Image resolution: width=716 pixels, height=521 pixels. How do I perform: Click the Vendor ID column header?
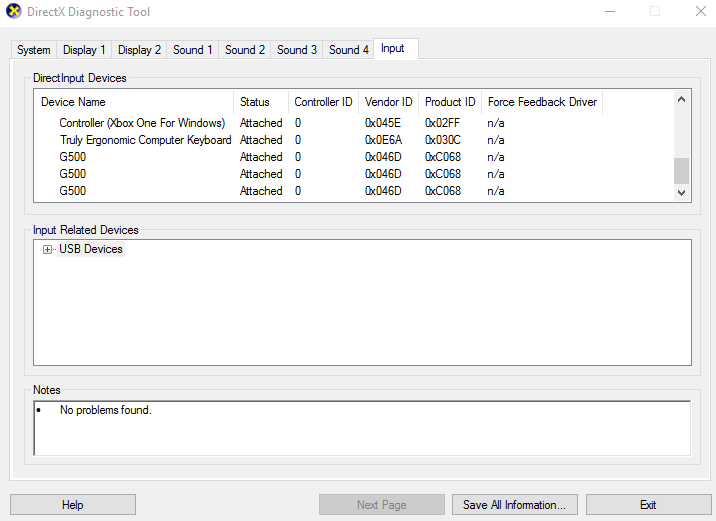[389, 102]
